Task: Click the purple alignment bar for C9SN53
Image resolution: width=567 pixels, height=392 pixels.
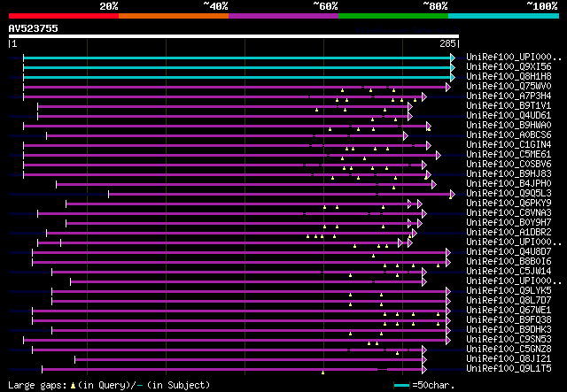Action: 237,341
